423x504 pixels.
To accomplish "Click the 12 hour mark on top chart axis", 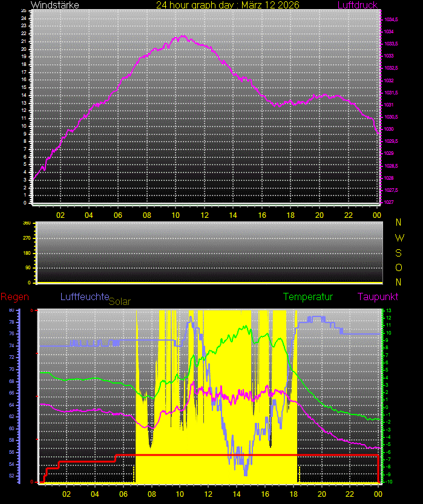I will 205,215.
